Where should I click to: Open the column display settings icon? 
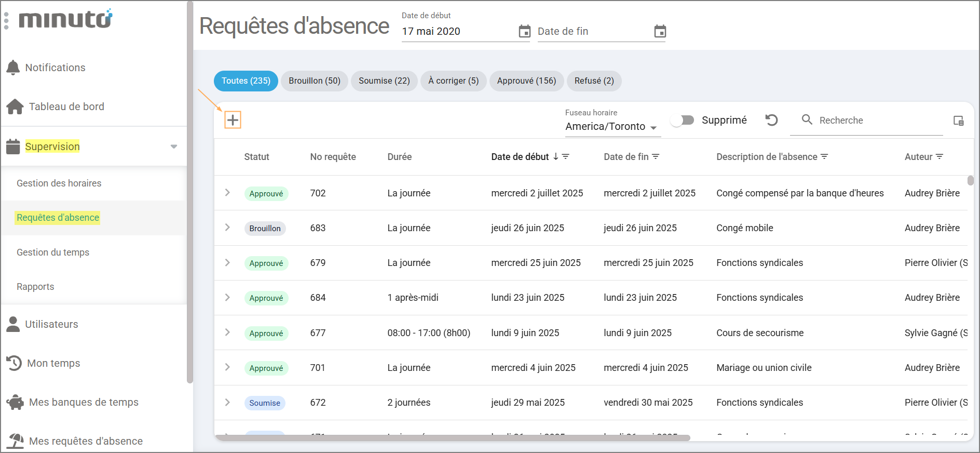[x=959, y=121]
